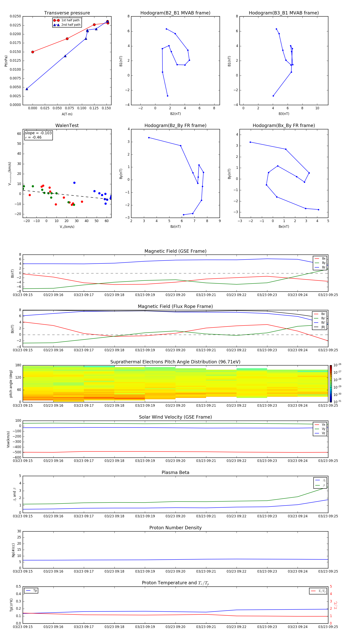The image size is (351, 644).
Task: Click 'Pt(nPa)' y-axis label
Action: pyautogui.click(x=6, y=61)
